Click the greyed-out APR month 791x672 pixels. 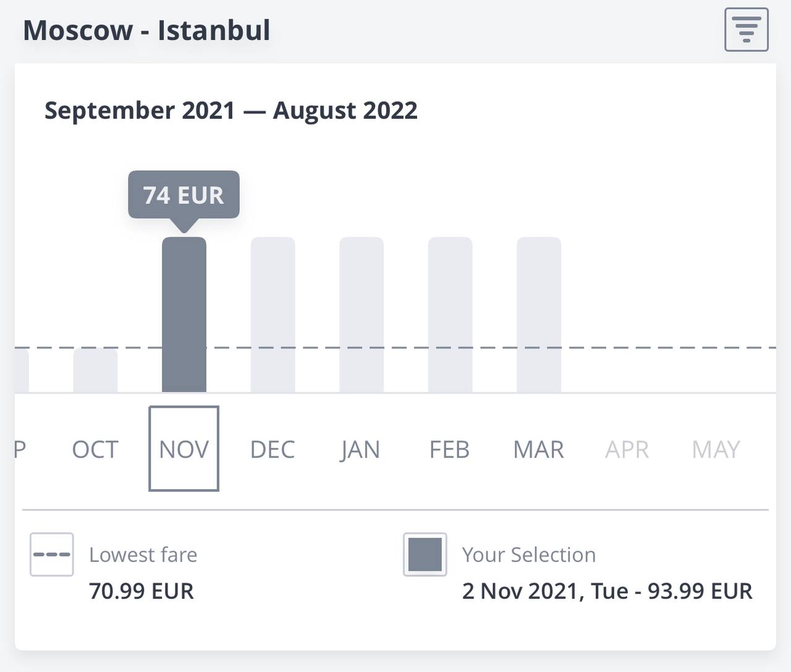click(627, 449)
